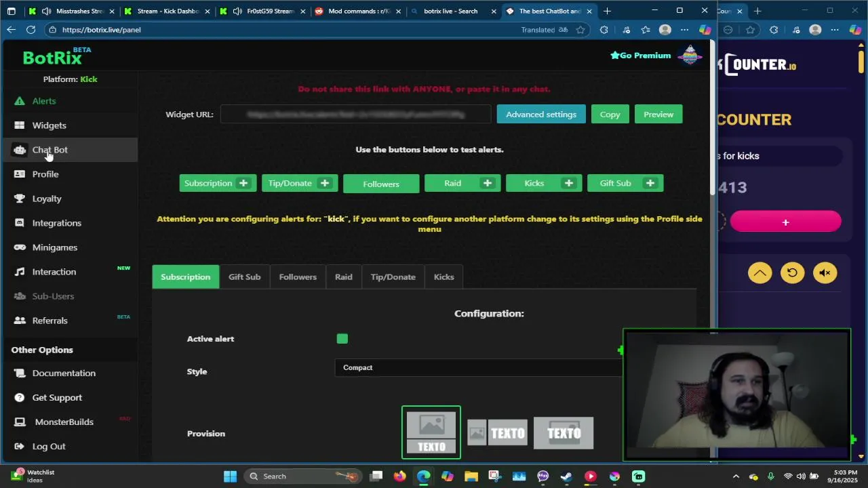Click the Loyalty trophy icon
This screenshot has height=488, width=868.
point(19,199)
